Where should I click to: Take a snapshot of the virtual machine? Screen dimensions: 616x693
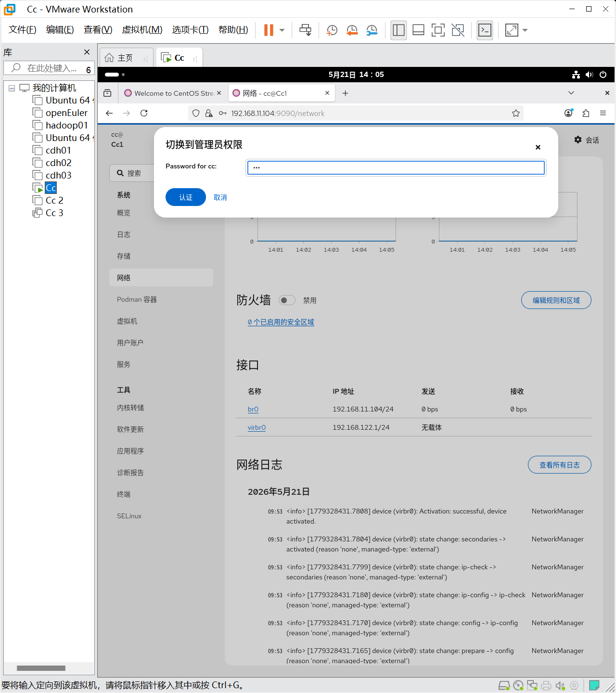(x=332, y=30)
